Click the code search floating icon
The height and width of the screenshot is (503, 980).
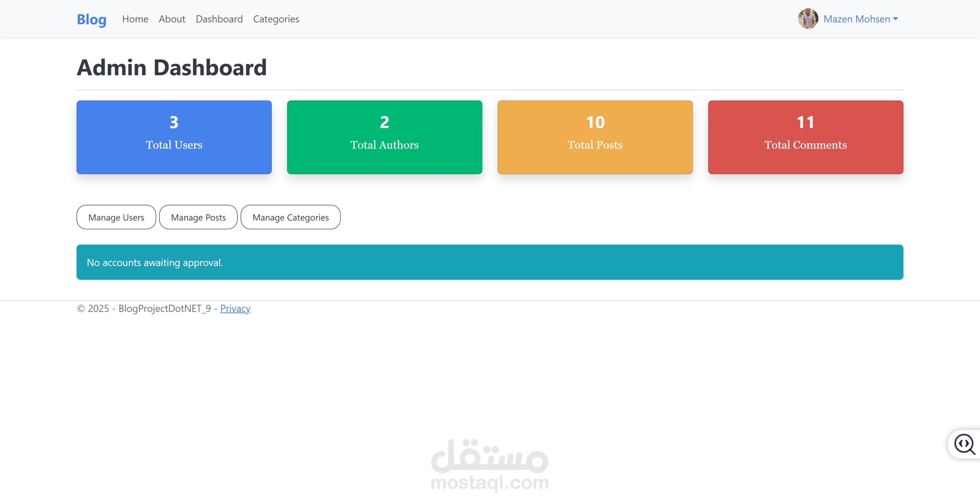pyautogui.click(x=965, y=444)
